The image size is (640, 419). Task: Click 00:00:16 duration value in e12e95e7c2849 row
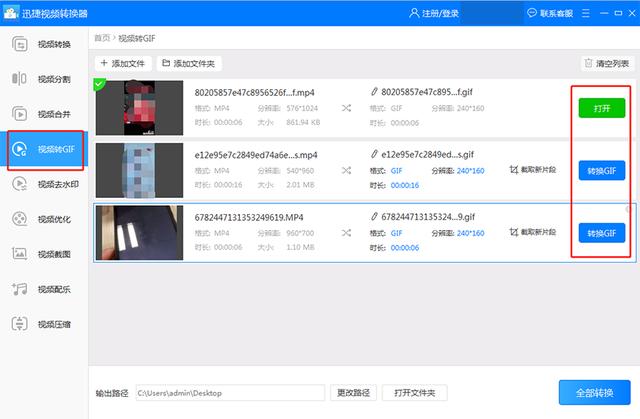click(x=404, y=185)
